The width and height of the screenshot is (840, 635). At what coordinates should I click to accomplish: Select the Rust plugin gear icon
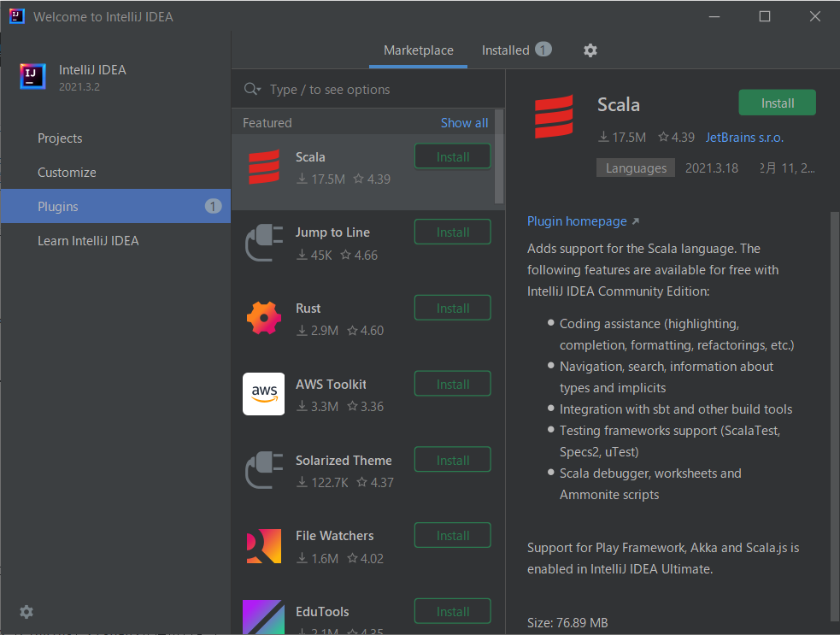point(263,318)
